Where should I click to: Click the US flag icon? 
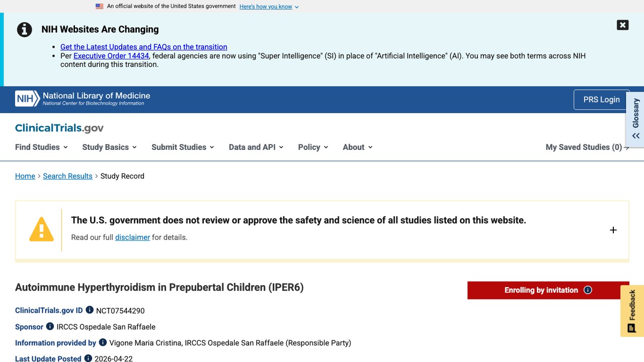100,7
